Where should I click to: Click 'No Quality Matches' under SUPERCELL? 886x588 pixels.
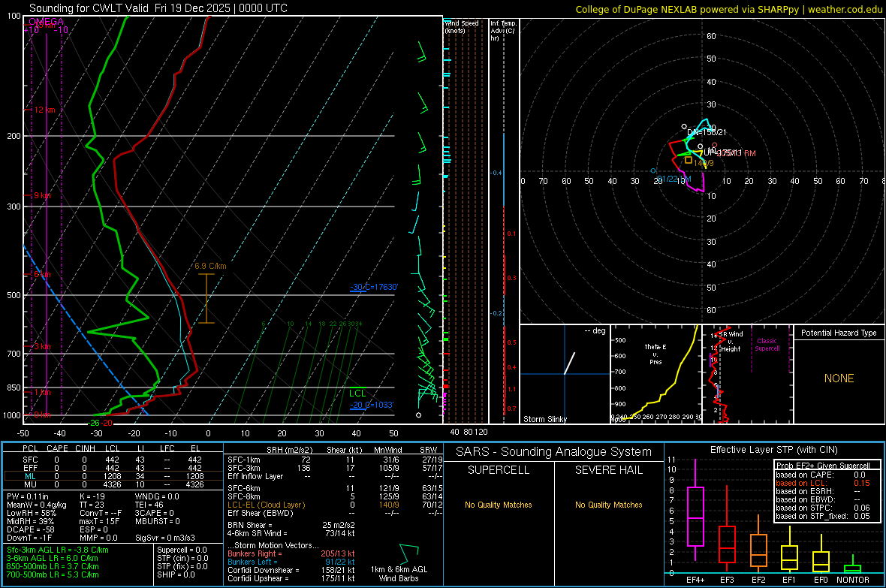click(499, 505)
